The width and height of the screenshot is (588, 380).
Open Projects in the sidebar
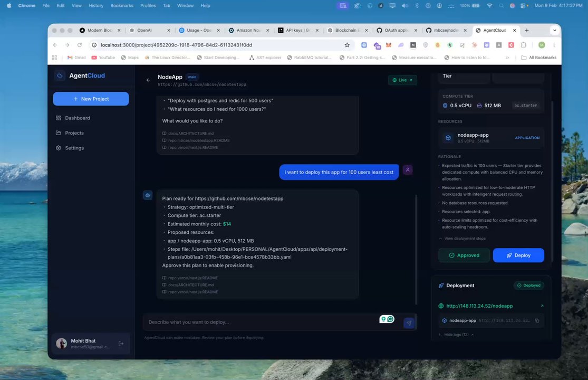pyautogui.click(x=74, y=133)
